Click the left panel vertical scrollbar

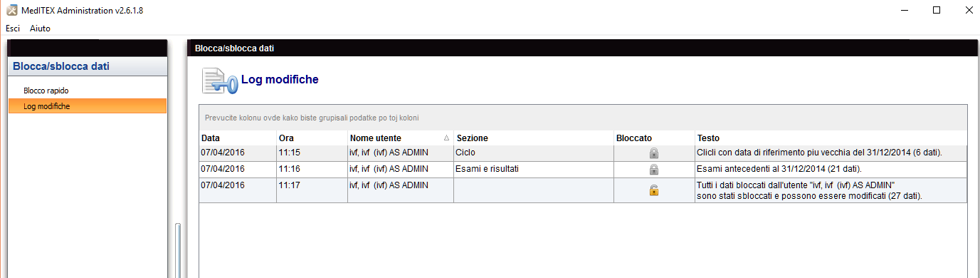point(178,250)
